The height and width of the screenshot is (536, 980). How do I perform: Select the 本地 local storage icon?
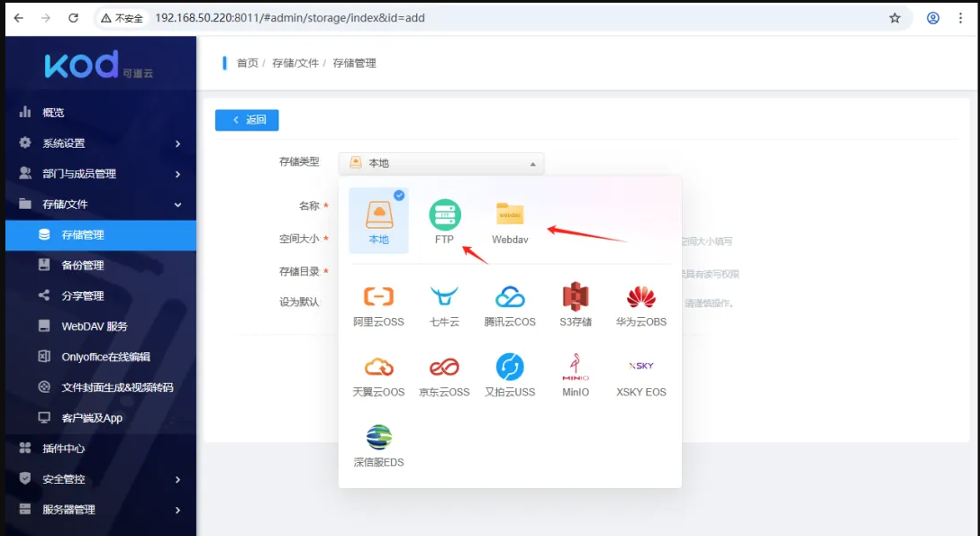coord(378,221)
